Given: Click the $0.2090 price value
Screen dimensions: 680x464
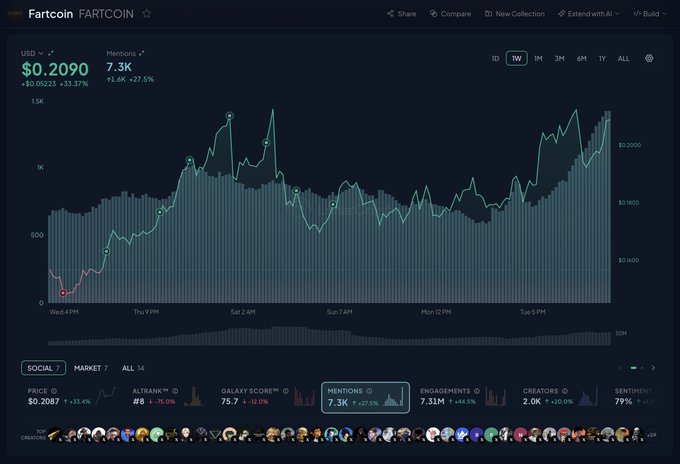Looking at the screenshot, I should pos(55,69).
